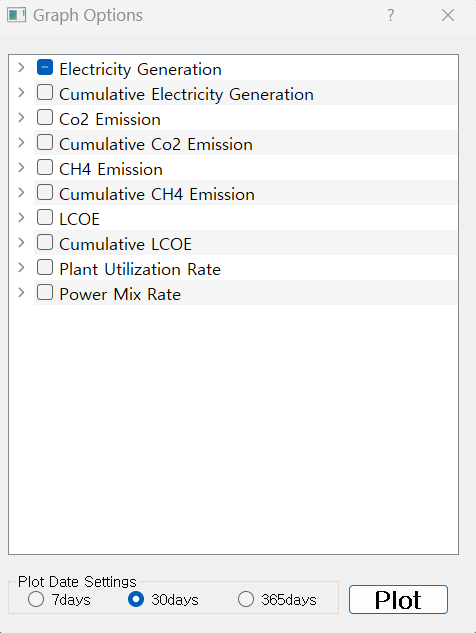Expand the CH4 Emission tree arrow
This screenshot has width=476, height=633.
(21, 168)
